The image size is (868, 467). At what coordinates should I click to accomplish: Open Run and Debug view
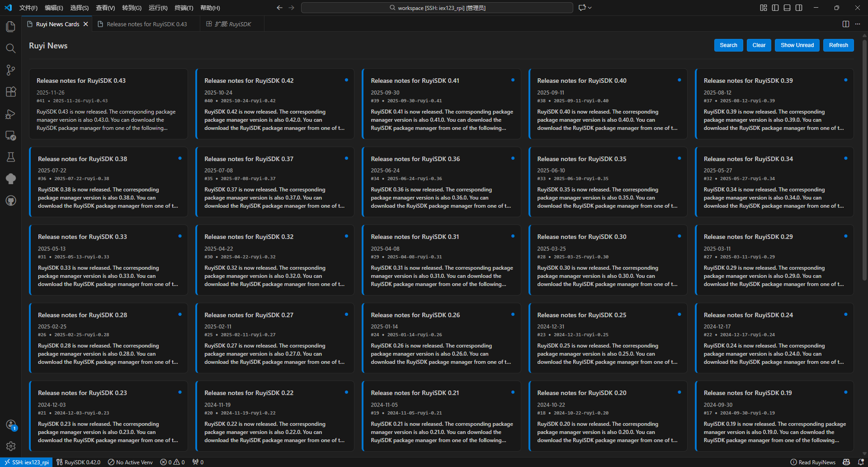(11, 114)
